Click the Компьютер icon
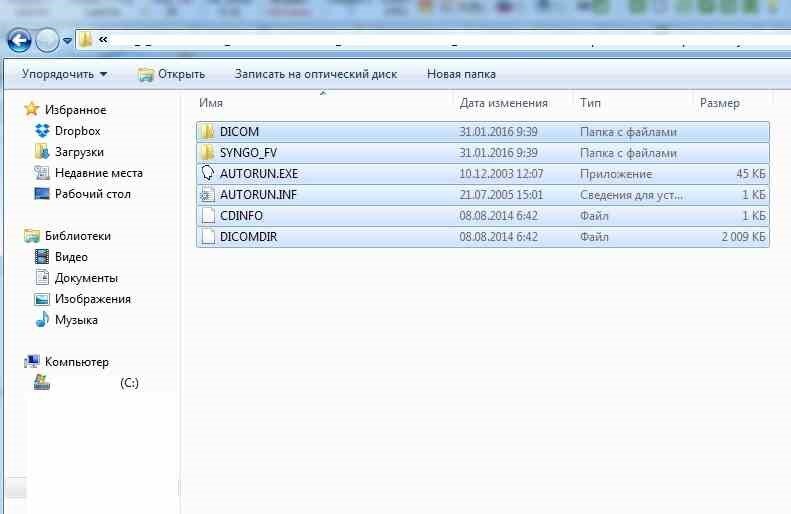This screenshot has width=791, height=514. pos(32,361)
